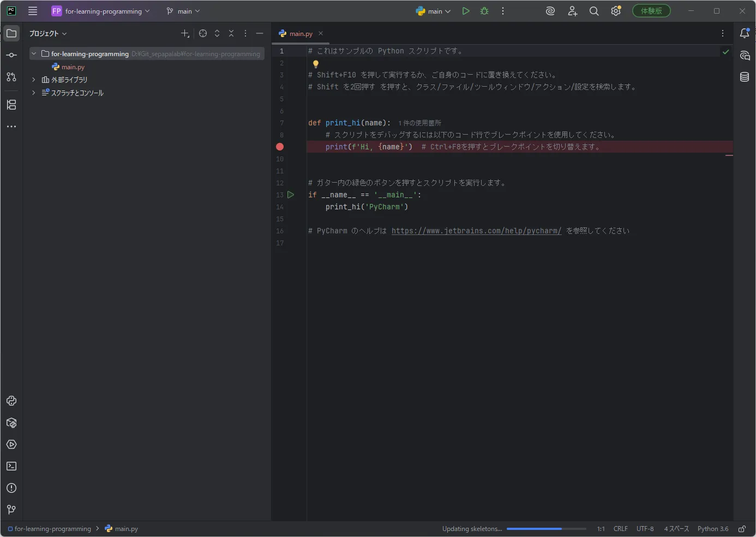Debug the main configuration
Image resolution: width=756 pixels, height=537 pixels.
tap(484, 11)
